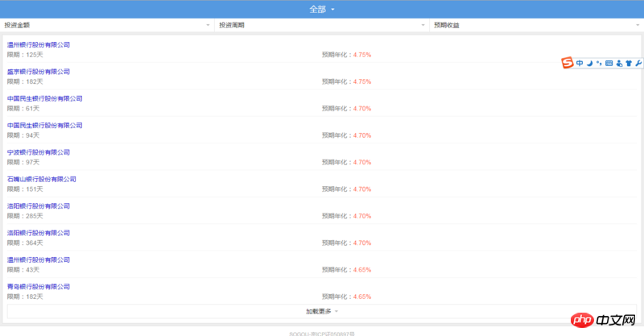Screen dimensions: 644x336
Task: Open the 盛京银行股份有限公司 link
Action: pyautogui.click(x=39, y=72)
